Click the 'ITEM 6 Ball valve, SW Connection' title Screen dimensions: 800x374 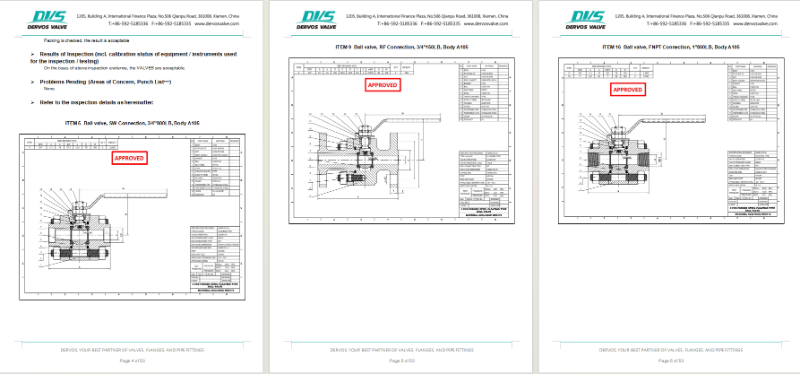[x=132, y=123]
